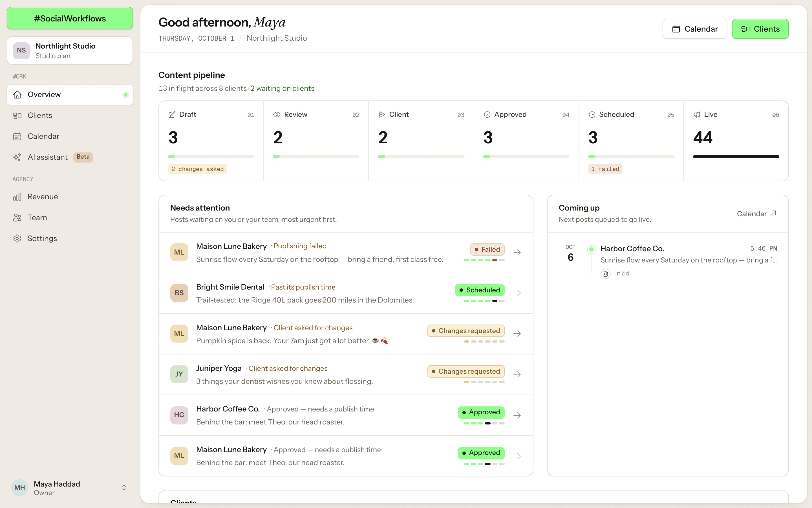Open the arrow on Harbor Coffee Co. row
812x508 pixels.
click(x=517, y=416)
